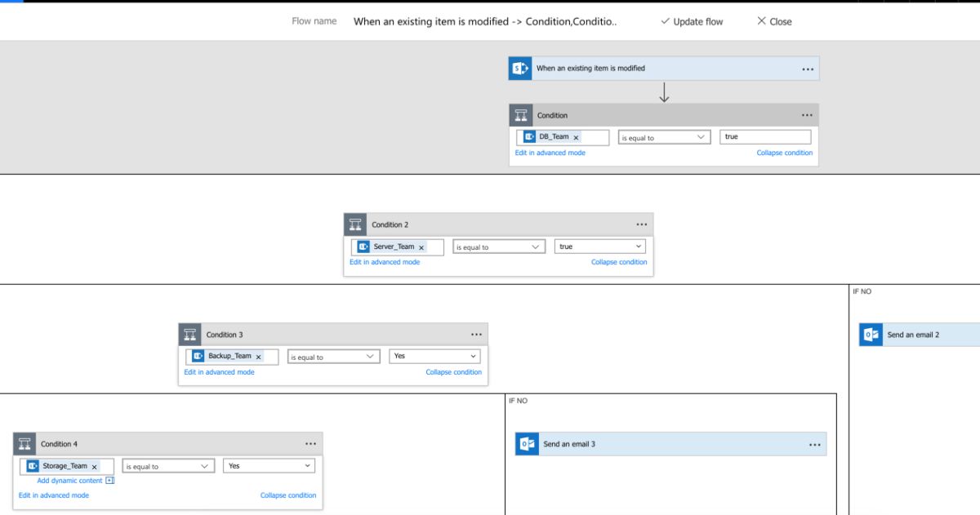Open the ellipsis menu of Condition 4
The width and height of the screenshot is (980, 515).
(x=311, y=445)
